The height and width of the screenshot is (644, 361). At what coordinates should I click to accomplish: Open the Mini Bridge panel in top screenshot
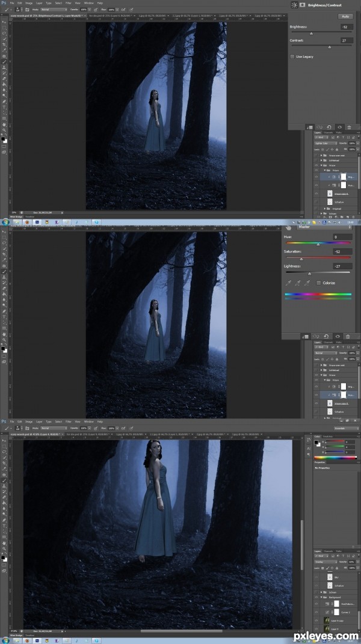coord(17,216)
